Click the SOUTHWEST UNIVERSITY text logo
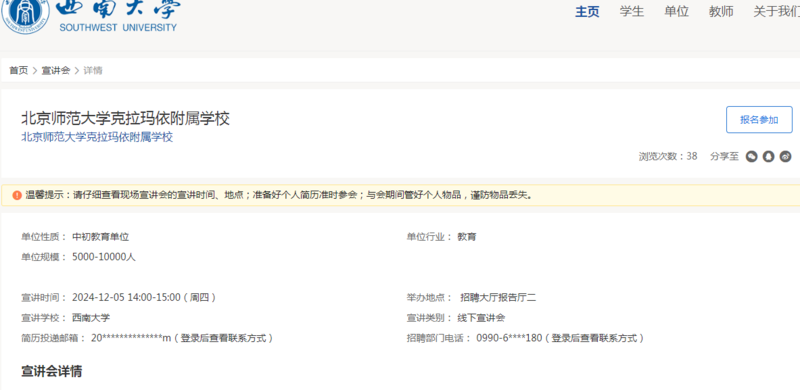The width and height of the screenshot is (800, 390). click(x=118, y=28)
